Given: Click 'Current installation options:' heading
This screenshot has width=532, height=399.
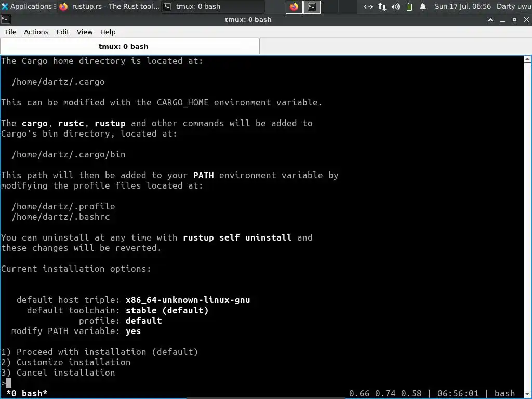Looking at the screenshot, I should point(76,269).
